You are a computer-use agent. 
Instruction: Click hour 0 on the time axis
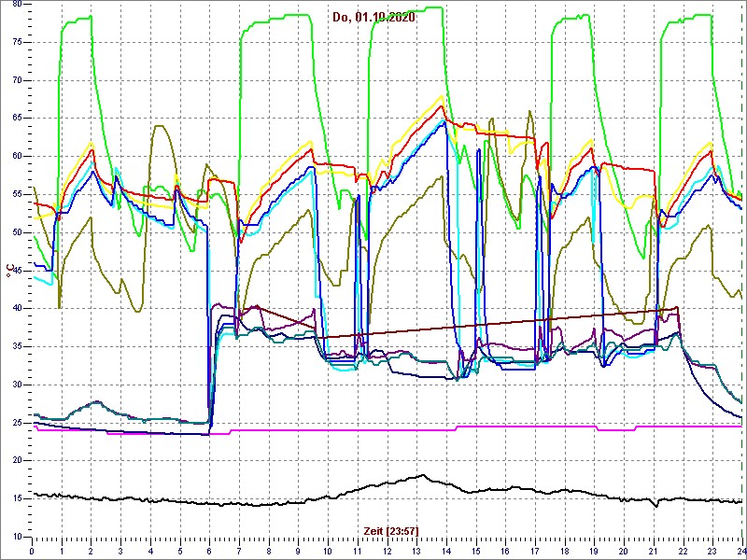point(32,551)
